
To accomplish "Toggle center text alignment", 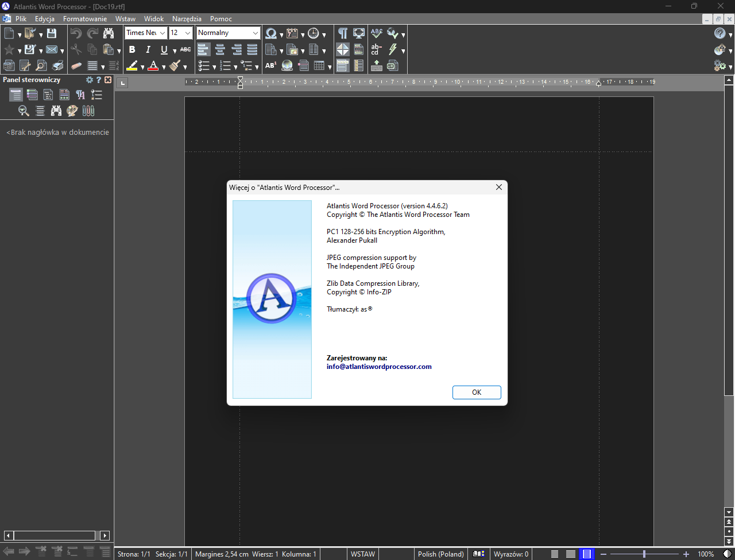I will tap(220, 50).
